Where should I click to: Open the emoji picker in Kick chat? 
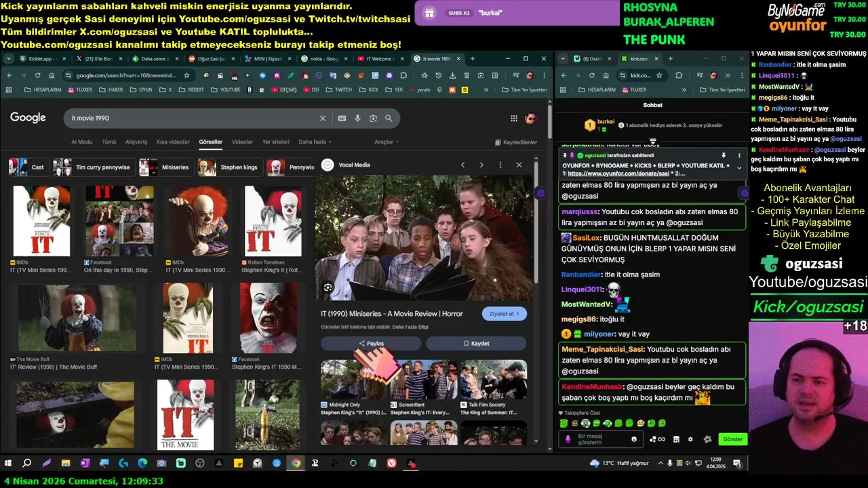(x=634, y=439)
